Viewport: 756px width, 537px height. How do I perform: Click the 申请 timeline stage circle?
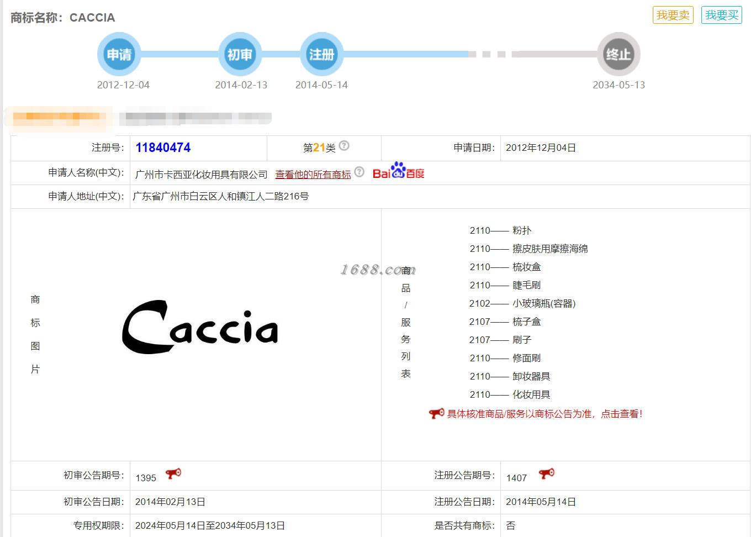[119, 54]
